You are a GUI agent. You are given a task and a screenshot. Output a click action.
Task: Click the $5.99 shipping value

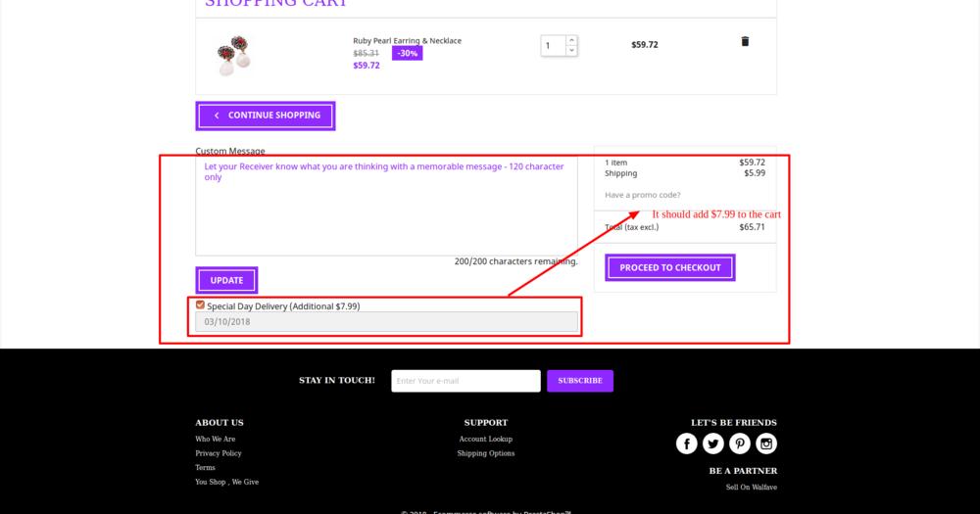coord(755,173)
